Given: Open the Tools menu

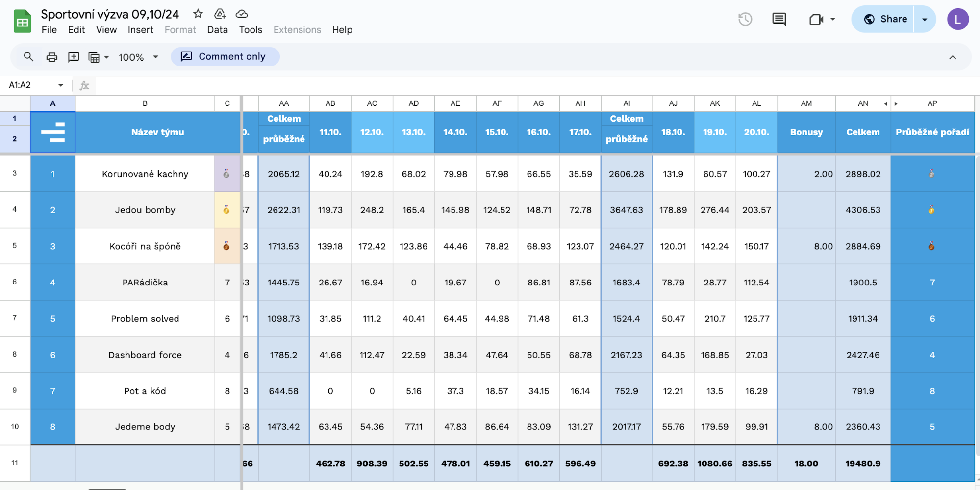Looking at the screenshot, I should pyautogui.click(x=251, y=30).
